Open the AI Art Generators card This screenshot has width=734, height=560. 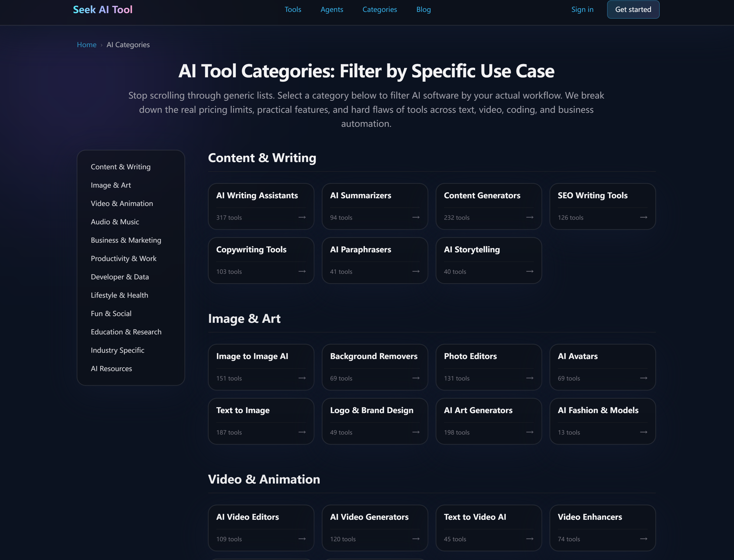[489, 421]
